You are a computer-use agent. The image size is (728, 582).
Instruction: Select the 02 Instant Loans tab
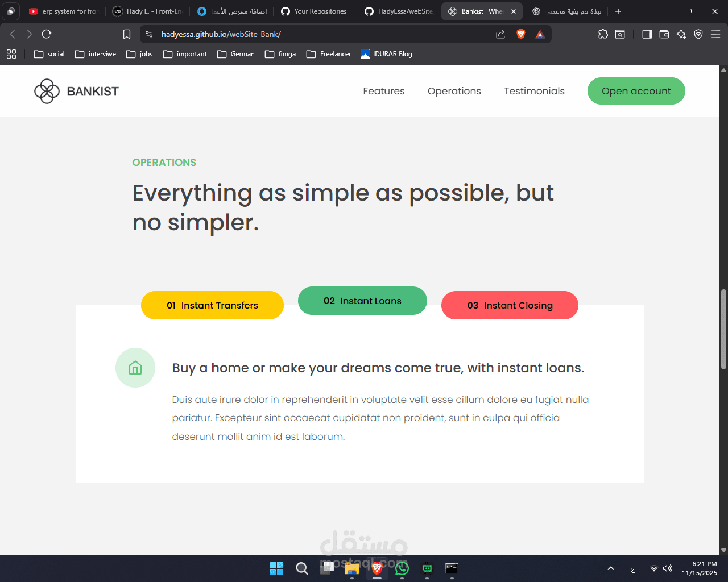pos(362,301)
